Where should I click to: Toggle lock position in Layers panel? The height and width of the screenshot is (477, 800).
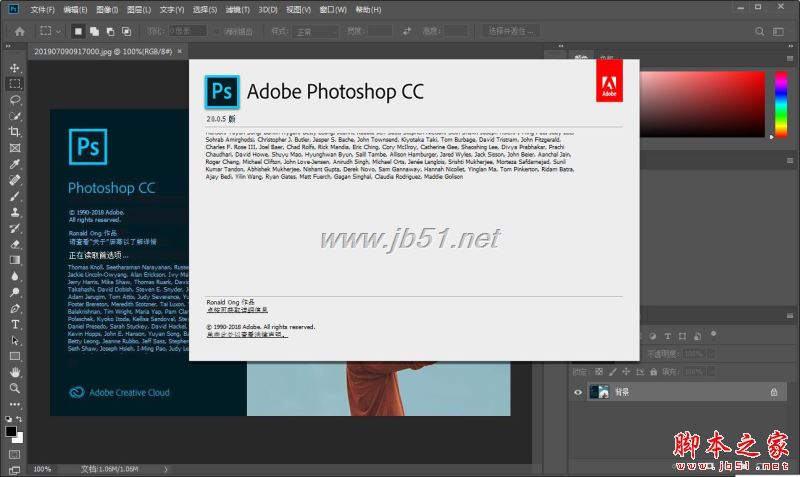tap(626, 372)
